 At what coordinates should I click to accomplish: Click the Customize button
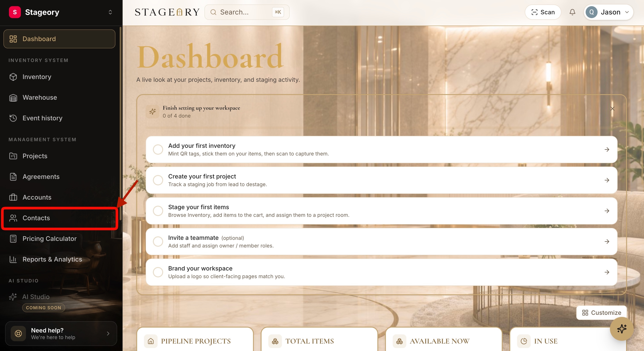[x=601, y=312]
